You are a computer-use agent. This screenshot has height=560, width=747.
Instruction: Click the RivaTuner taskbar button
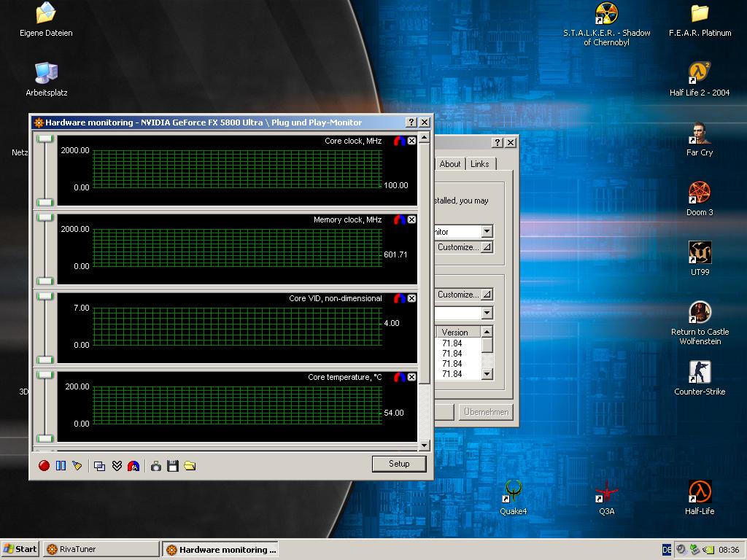pyautogui.click(x=101, y=549)
